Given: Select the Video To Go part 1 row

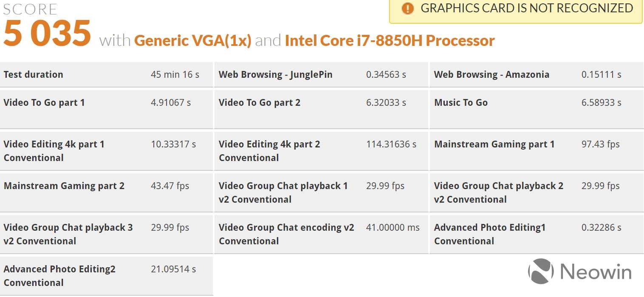Looking at the screenshot, I should coord(44,103).
